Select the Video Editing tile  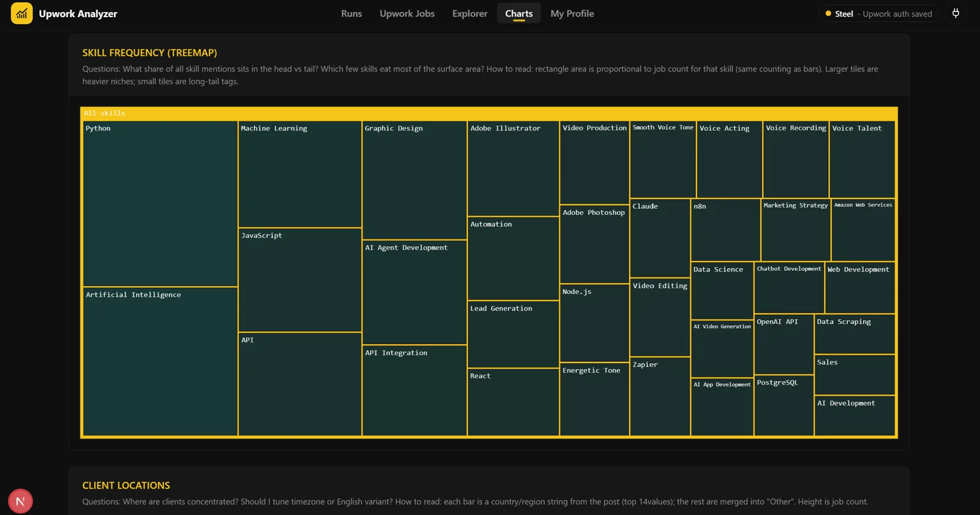point(660,317)
